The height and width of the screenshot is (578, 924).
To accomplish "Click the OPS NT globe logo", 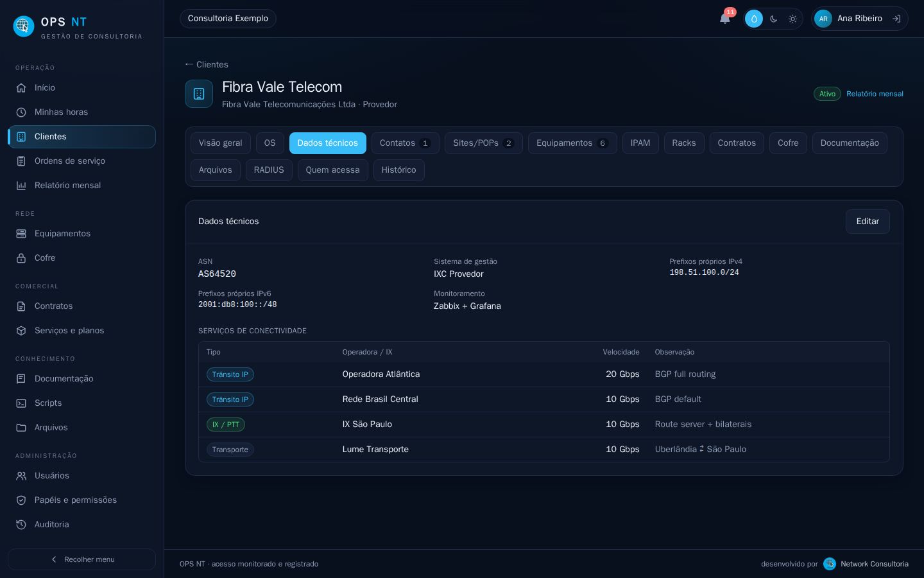I will click(24, 26).
